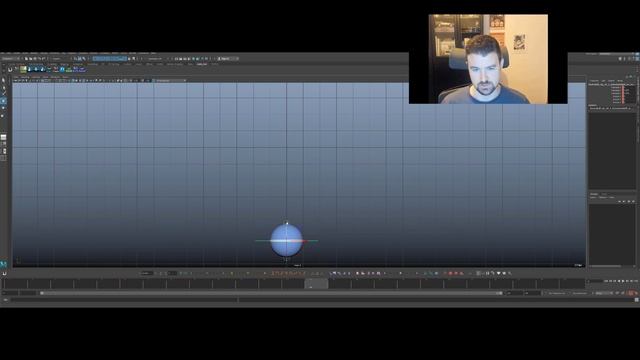Click the webcam video overlay

tap(488, 59)
